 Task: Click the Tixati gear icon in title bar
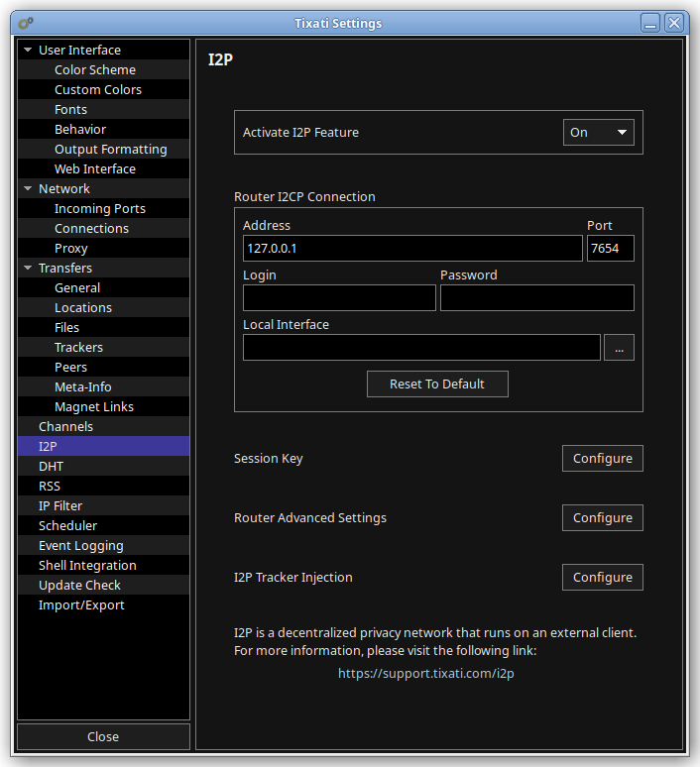point(26,23)
